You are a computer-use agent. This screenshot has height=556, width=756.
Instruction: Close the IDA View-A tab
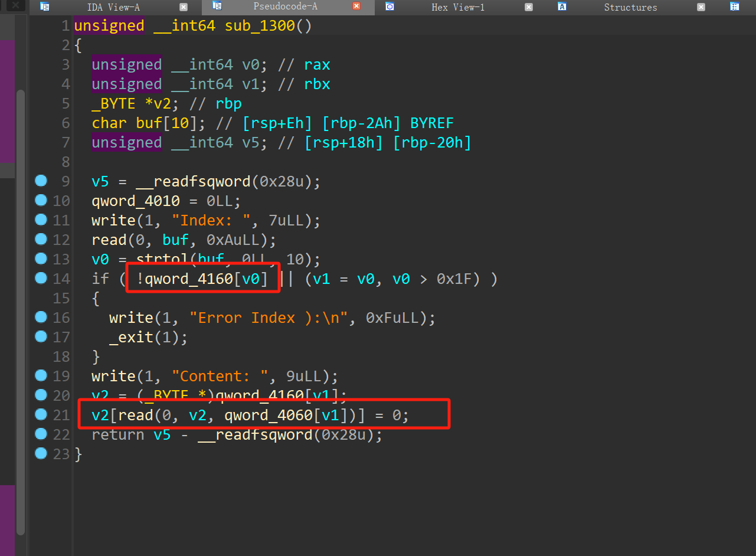click(184, 7)
